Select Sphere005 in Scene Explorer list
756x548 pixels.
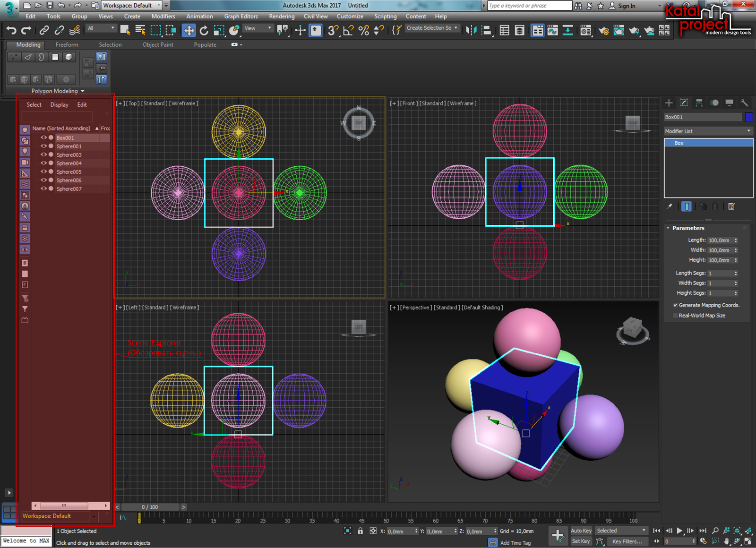(69, 172)
